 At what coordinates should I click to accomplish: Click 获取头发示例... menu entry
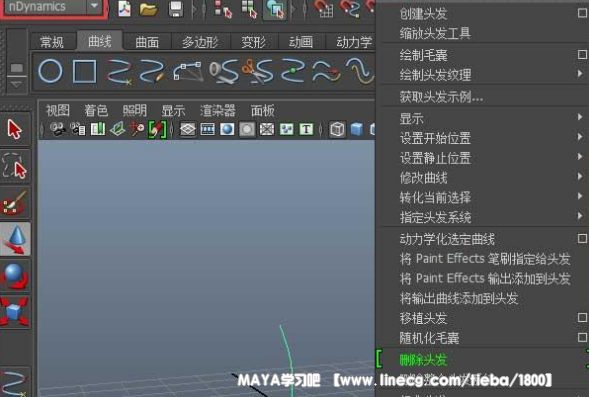[441, 97]
